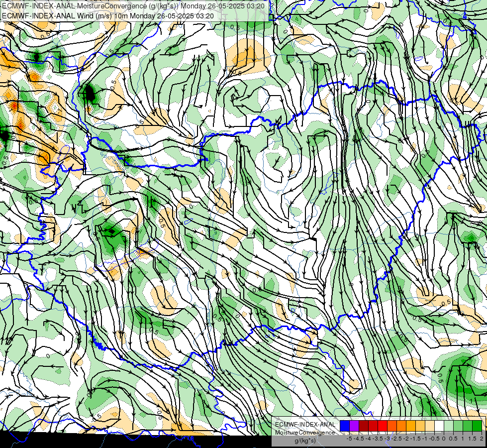This screenshot has width=487, height=448.
Task: Select dark red swatch between -4.5 and -4
Action: pyautogui.click(x=364, y=426)
